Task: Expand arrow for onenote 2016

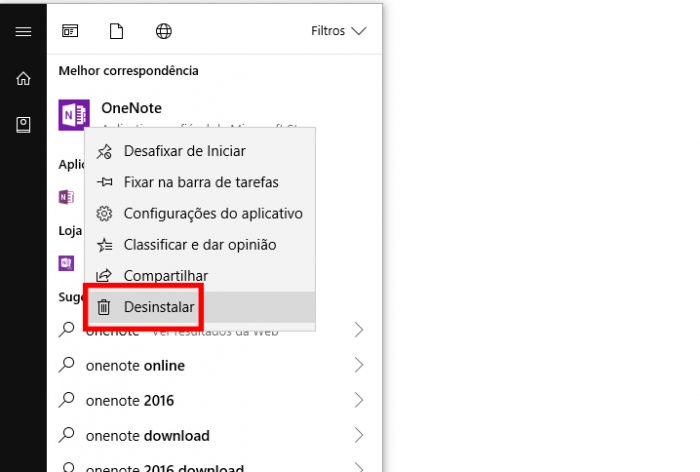Action: pos(358,400)
